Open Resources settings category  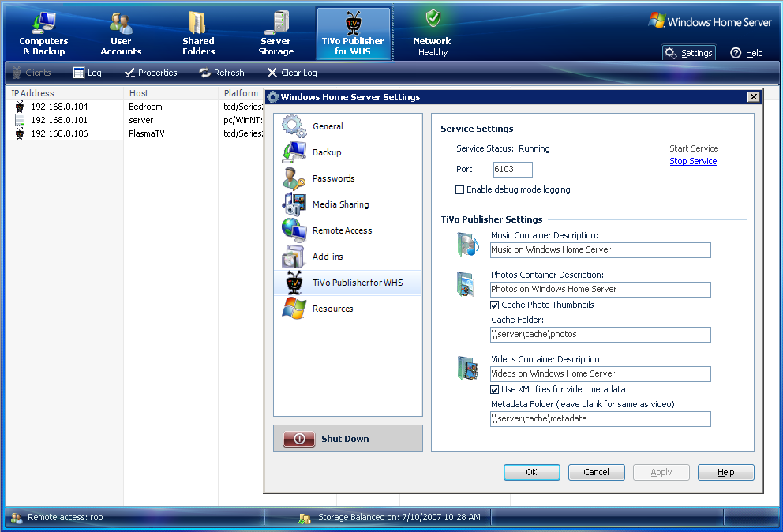click(x=348, y=309)
